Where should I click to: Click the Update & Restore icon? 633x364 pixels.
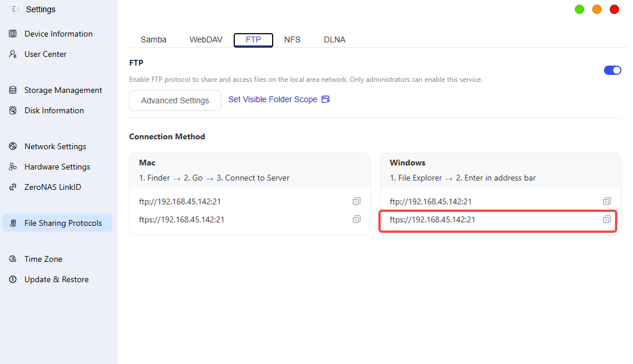click(13, 279)
